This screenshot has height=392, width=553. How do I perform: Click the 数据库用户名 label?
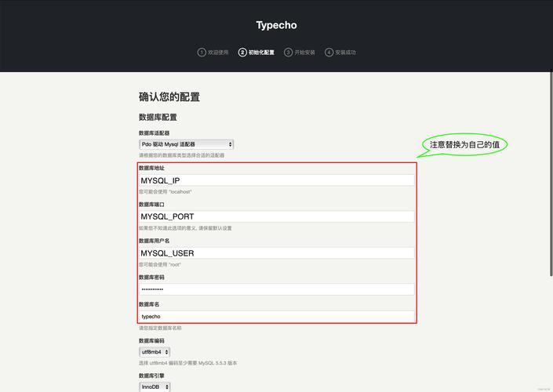[x=154, y=241]
